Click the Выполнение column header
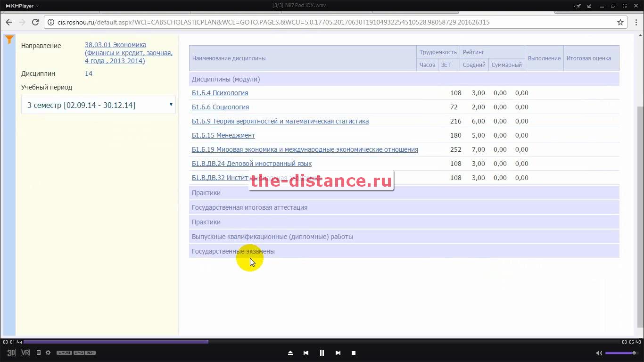 tap(544, 58)
